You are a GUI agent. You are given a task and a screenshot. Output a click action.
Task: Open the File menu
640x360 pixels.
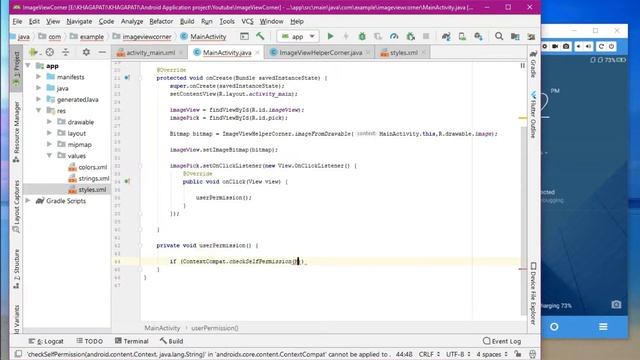(x=18, y=21)
